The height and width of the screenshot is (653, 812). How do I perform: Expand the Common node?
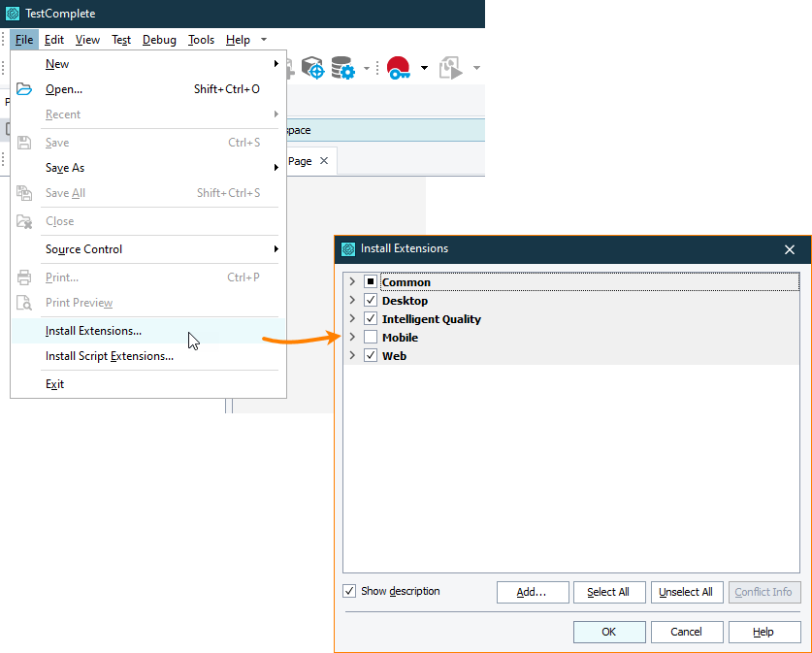click(x=353, y=281)
